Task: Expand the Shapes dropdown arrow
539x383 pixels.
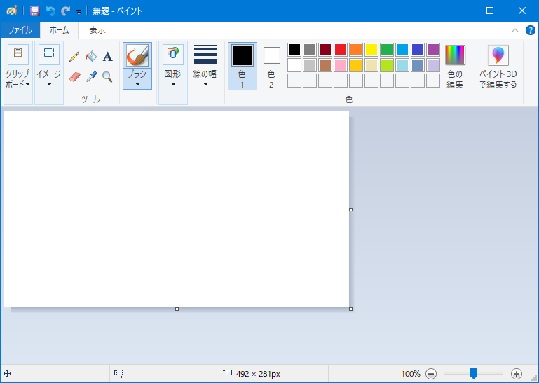Action: tap(173, 84)
